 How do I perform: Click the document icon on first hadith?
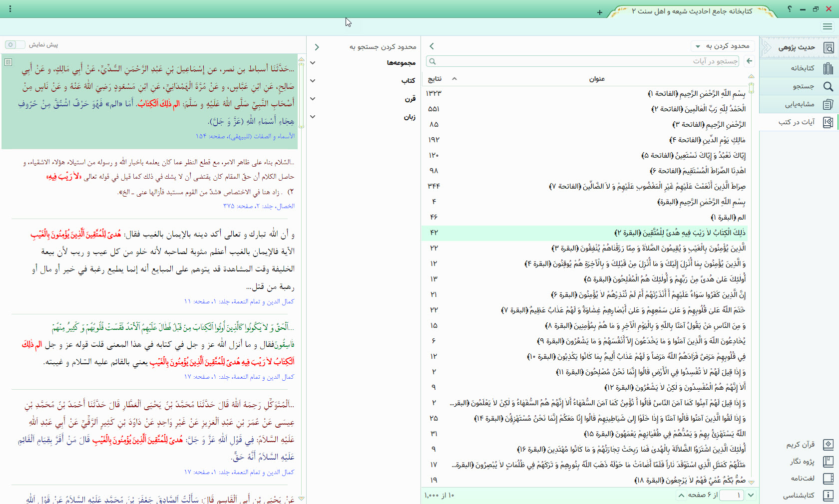[x=8, y=62]
